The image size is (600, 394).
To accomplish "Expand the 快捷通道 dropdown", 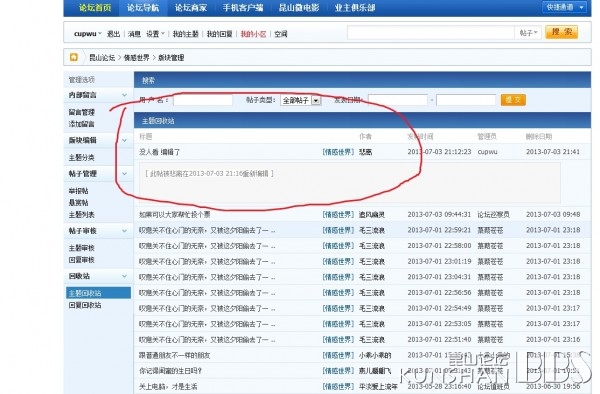I will (564, 7).
